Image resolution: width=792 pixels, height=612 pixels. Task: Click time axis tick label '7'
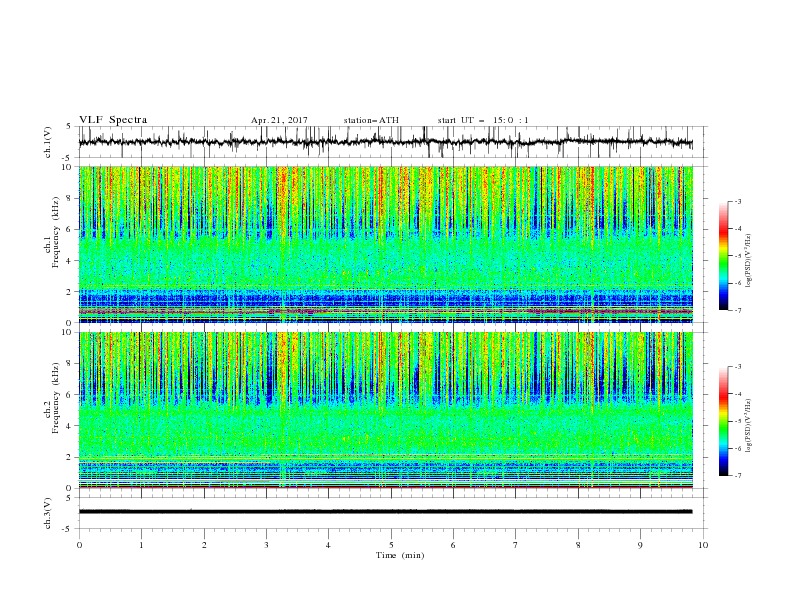coord(516,545)
